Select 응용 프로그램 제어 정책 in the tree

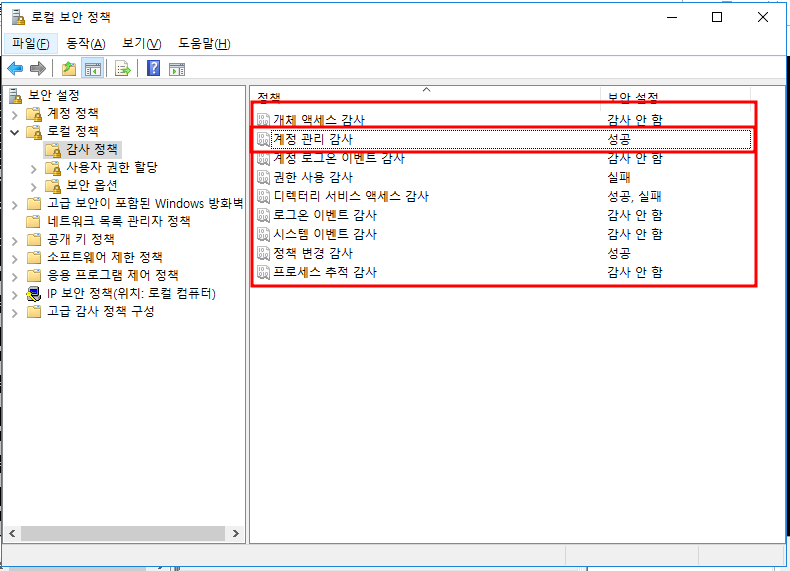coord(113,275)
